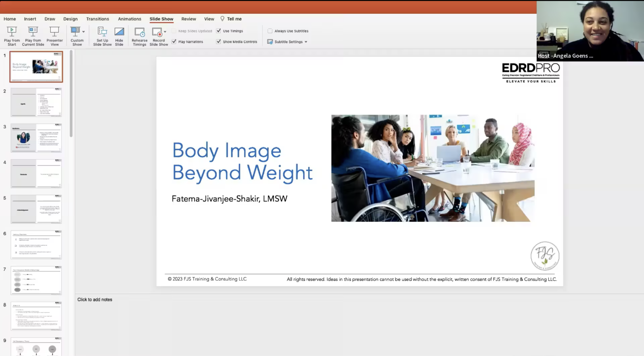The image size is (644, 356).
Task: Select slide 3 thumbnail in the sidebar
Action: coord(36,138)
